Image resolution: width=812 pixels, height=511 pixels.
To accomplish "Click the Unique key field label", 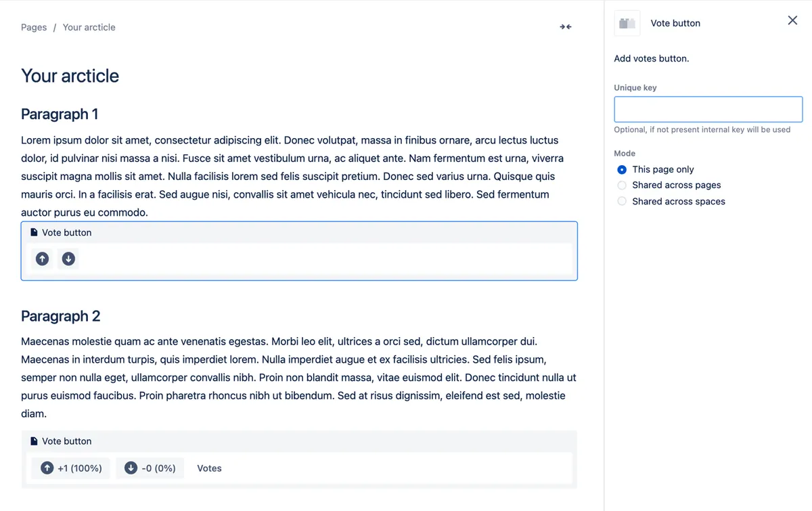I will pos(635,87).
